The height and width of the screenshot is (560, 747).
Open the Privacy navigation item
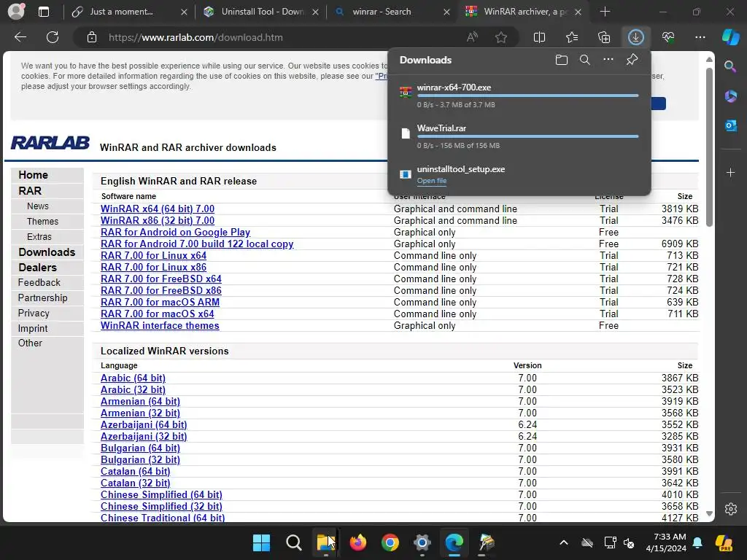pos(34,313)
